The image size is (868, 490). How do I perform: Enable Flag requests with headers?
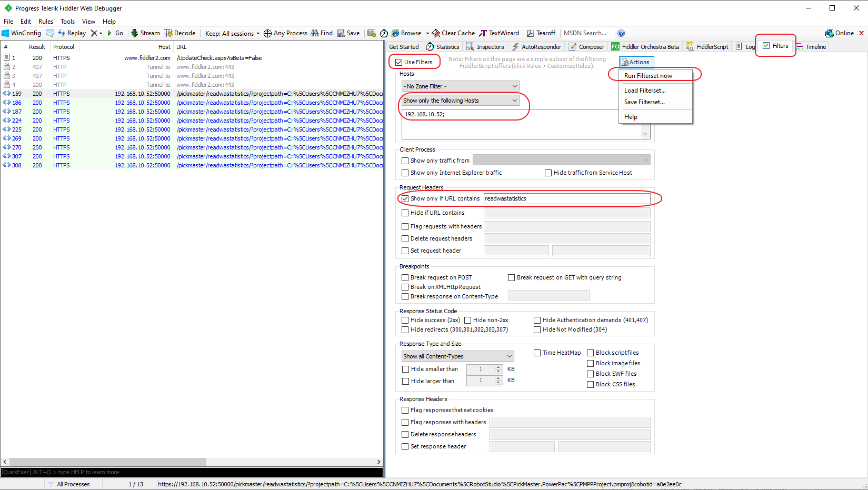click(405, 226)
